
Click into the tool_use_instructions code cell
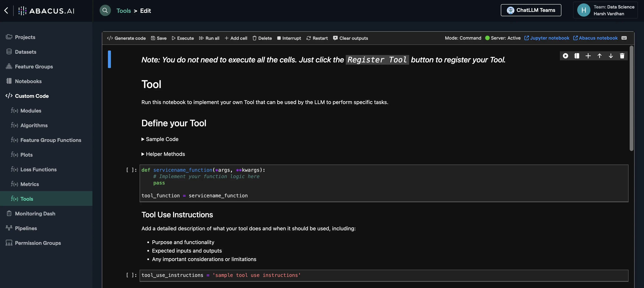(x=383, y=275)
